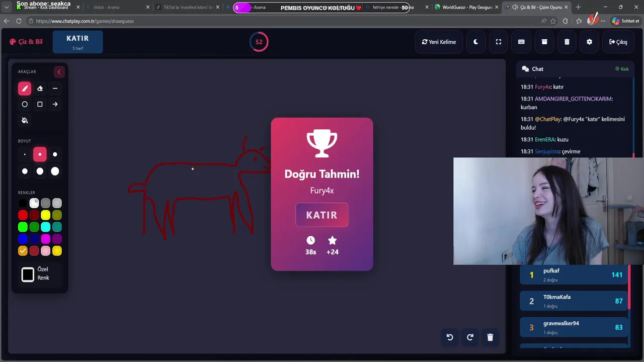
Task: Choose the yellow color swatch
Action: pos(46,215)
